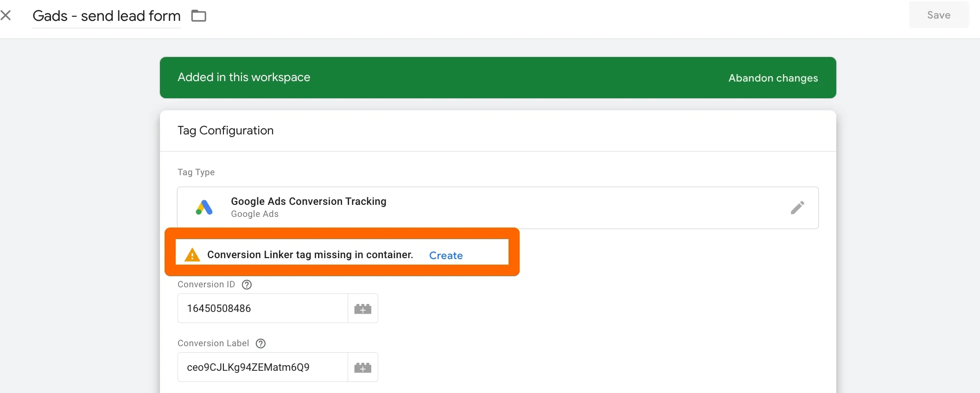
Task: Click the pencil icon to edit tag type
Action: point(797,208)
